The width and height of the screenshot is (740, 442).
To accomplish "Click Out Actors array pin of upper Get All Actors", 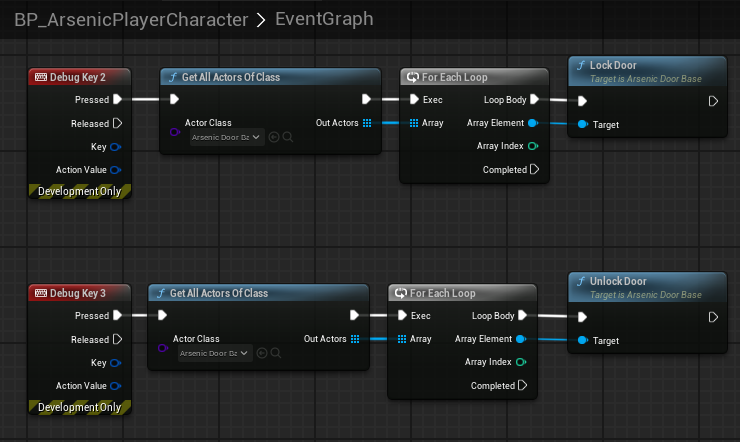I will 367,123.
